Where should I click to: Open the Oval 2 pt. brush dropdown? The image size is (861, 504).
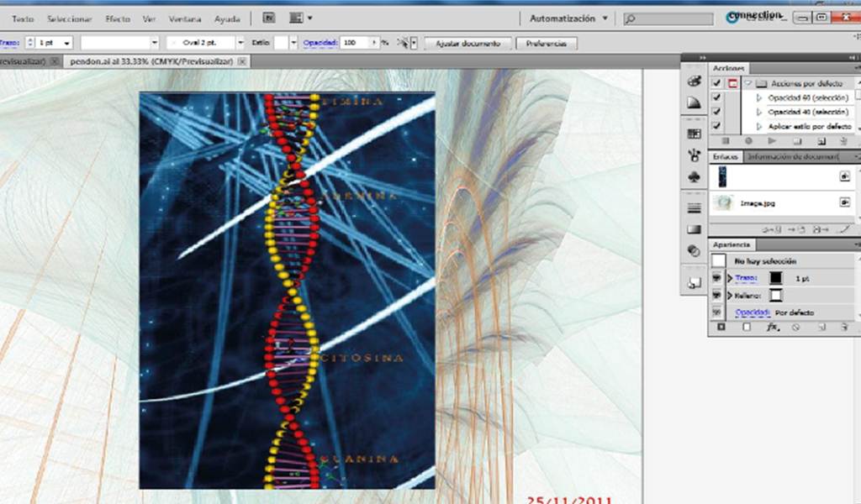click(240, 42)
